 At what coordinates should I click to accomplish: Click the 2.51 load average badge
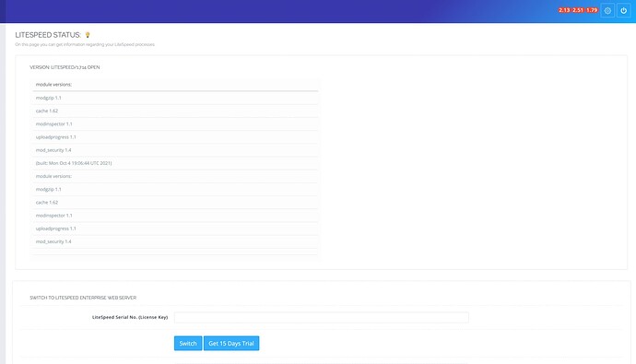578,10
